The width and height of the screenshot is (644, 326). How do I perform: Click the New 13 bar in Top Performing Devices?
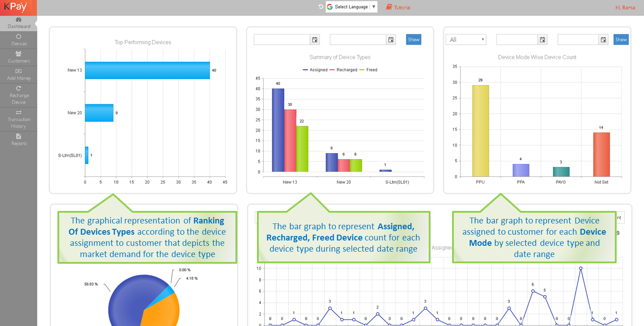(x=148, y=70)
